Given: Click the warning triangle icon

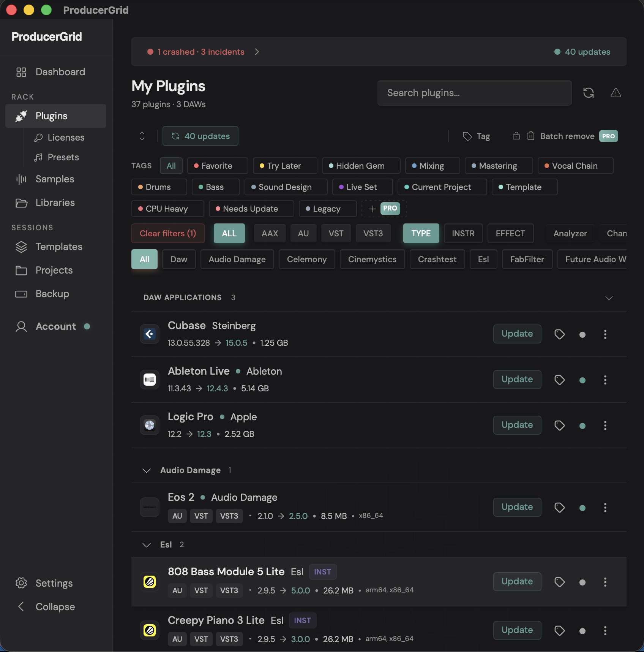Looking at the screenshot, I should click(616, 93).
